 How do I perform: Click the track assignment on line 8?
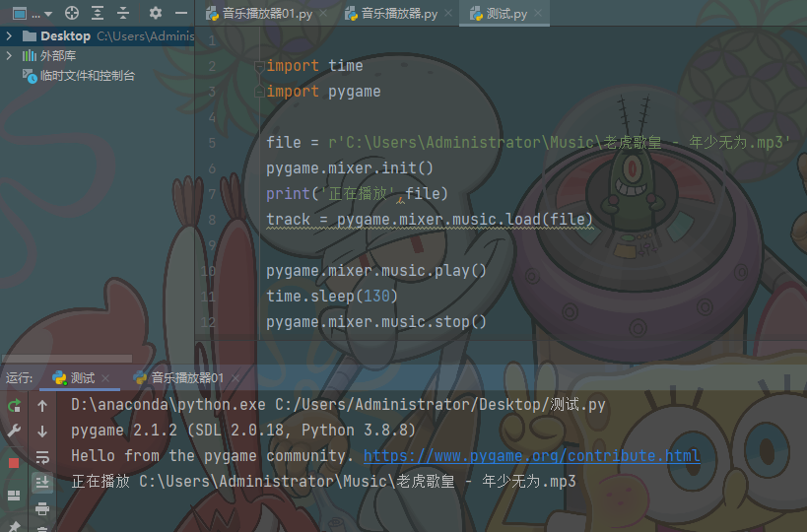(430, 220)
